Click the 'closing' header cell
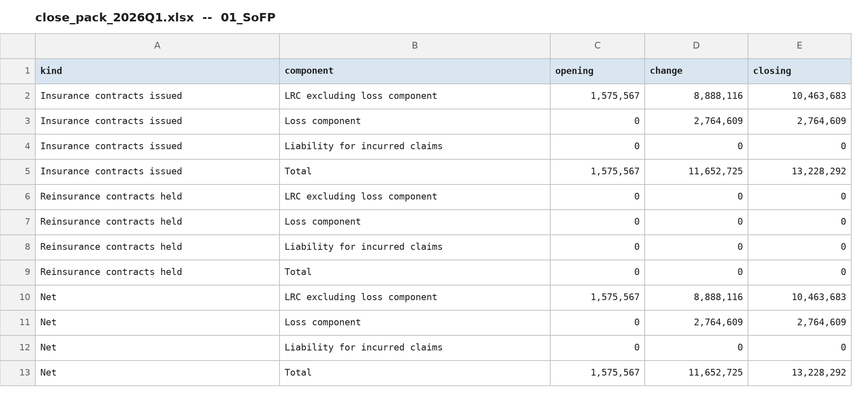The height and width of the screenshot is (400, 868). point(800,71)
